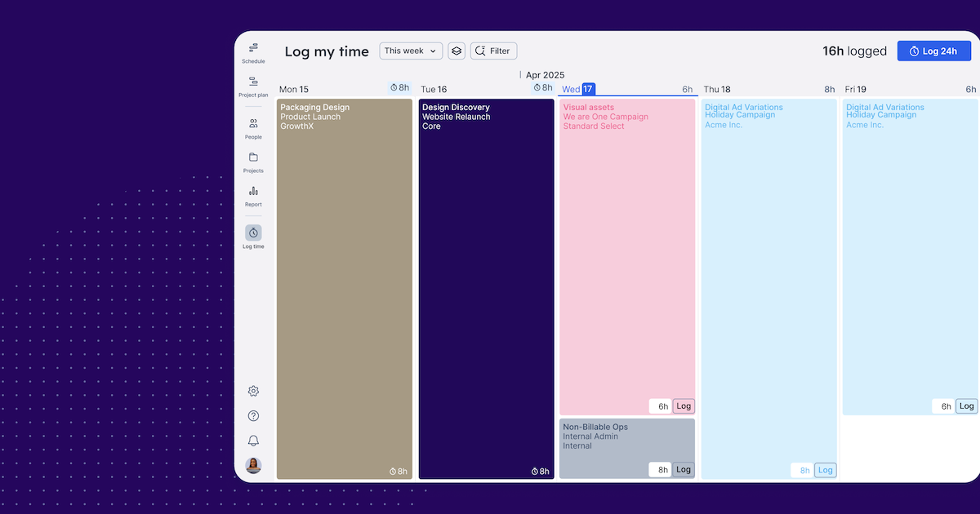Open the Report chart icon
Screen dimensions: 980x514
pos(253,191)
